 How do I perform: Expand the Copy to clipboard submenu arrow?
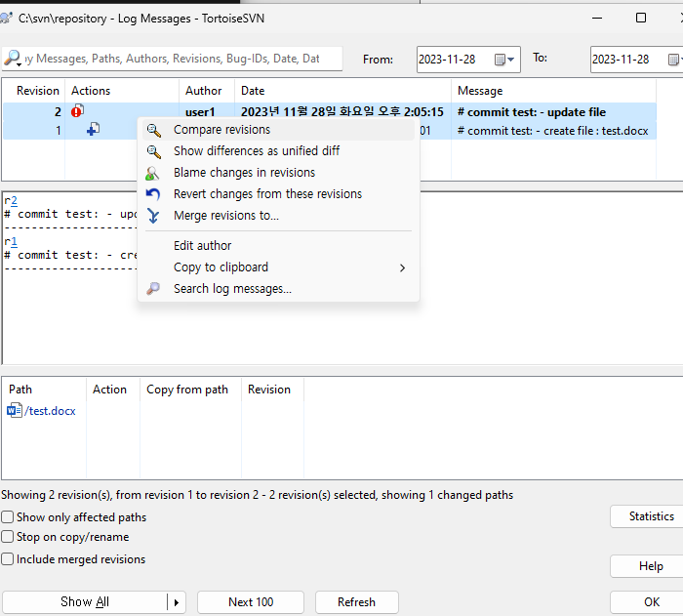(x=402, y=267)
